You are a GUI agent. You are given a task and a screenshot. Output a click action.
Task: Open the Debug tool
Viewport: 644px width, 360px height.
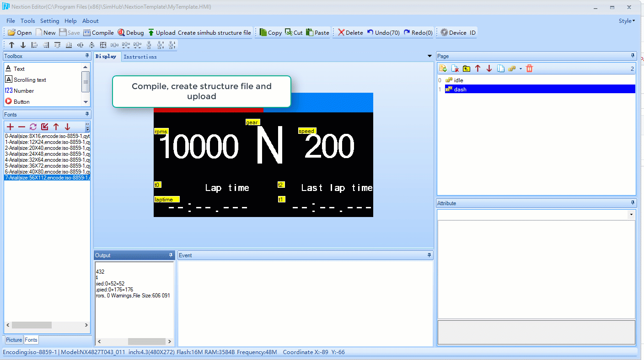coord(131,32)
